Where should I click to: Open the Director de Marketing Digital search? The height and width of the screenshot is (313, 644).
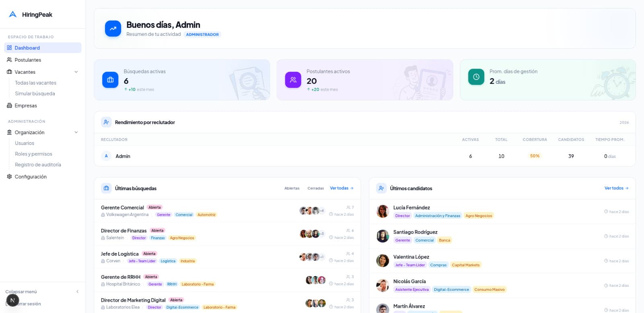point(133,300)
